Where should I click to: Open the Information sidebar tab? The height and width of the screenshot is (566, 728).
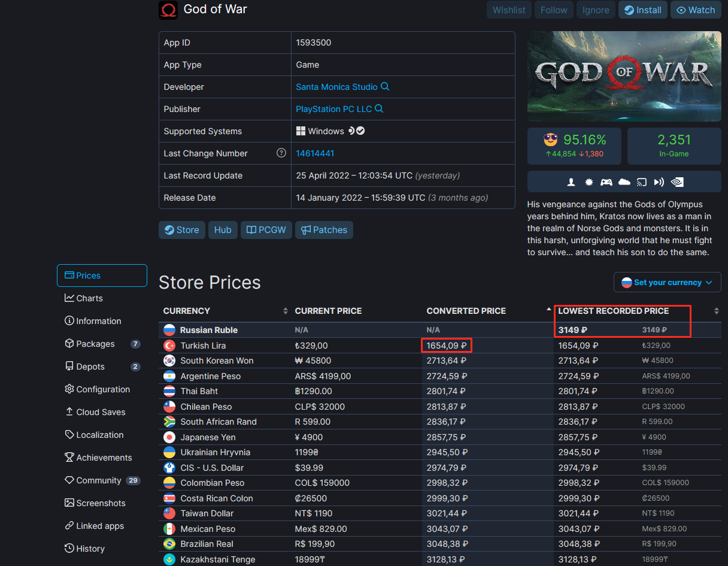(x=102, y=321)
